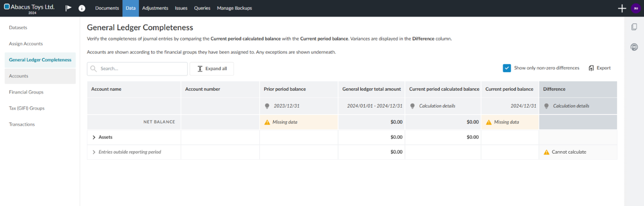Open Tax (GIFI) Groups sidebar item
The image size is (644, 206).
(x=27, y=108)
